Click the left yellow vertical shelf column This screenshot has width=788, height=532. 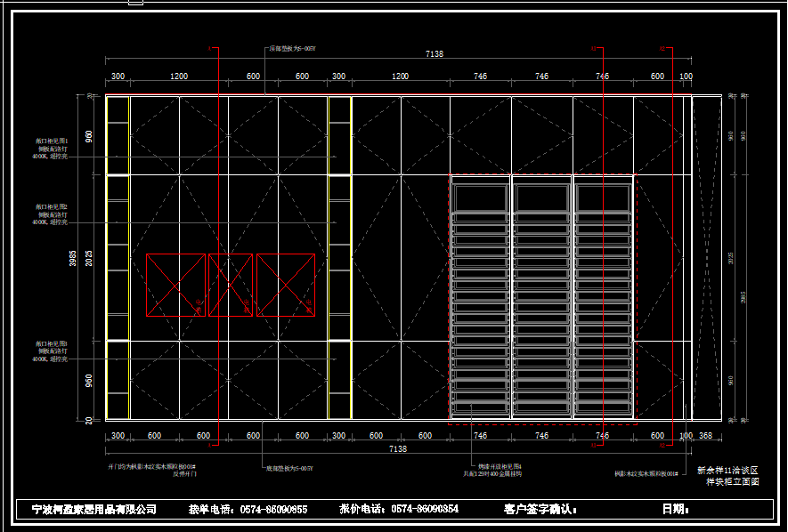118,258
